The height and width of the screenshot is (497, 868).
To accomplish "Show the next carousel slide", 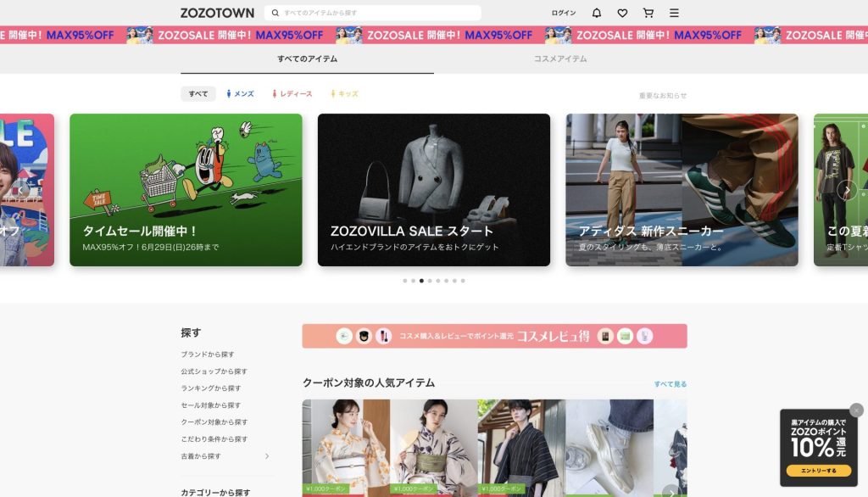I will 847,190.
